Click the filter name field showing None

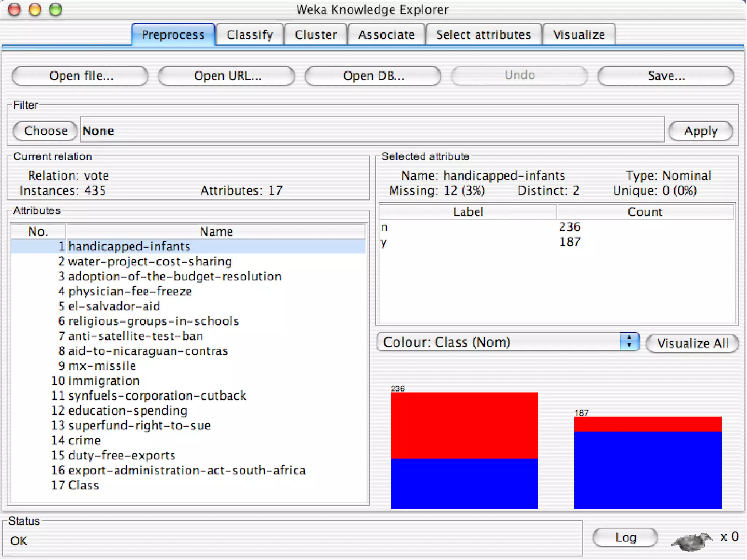(x=372, y=131)
